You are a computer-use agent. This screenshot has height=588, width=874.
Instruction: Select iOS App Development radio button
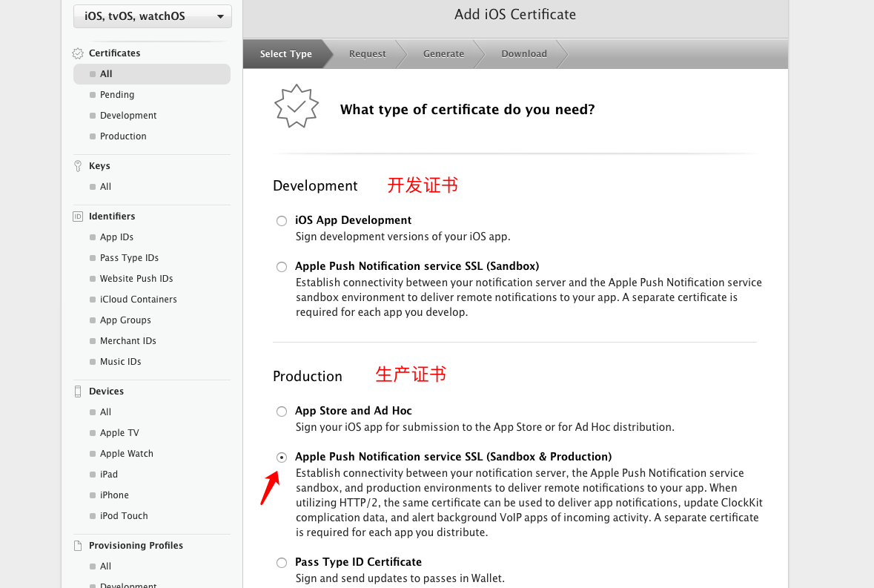point(282,221)
